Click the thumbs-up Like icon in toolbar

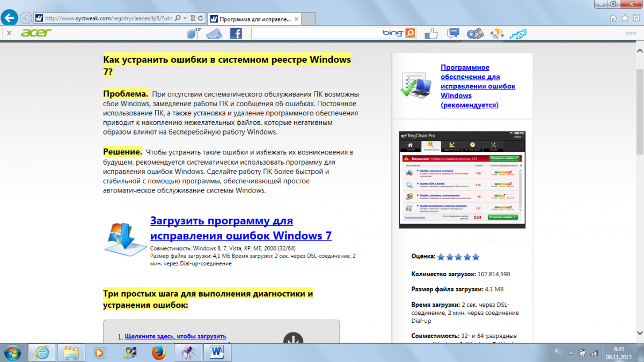point(431,34)
